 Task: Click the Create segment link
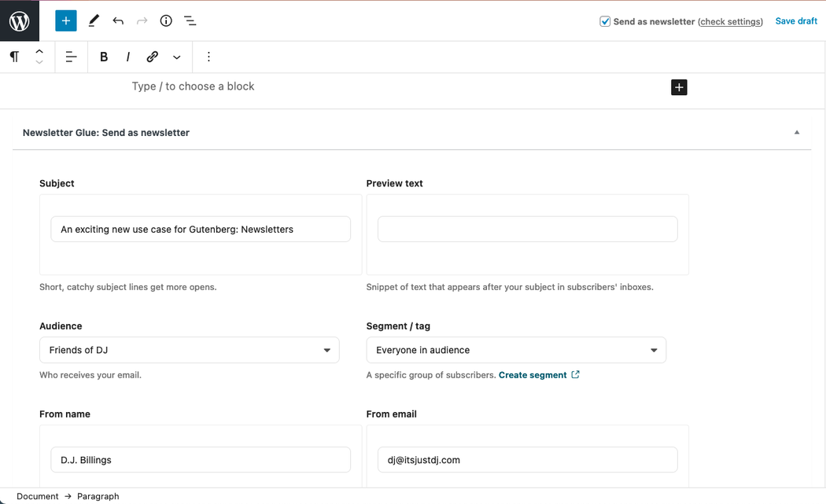click(533, 375)
